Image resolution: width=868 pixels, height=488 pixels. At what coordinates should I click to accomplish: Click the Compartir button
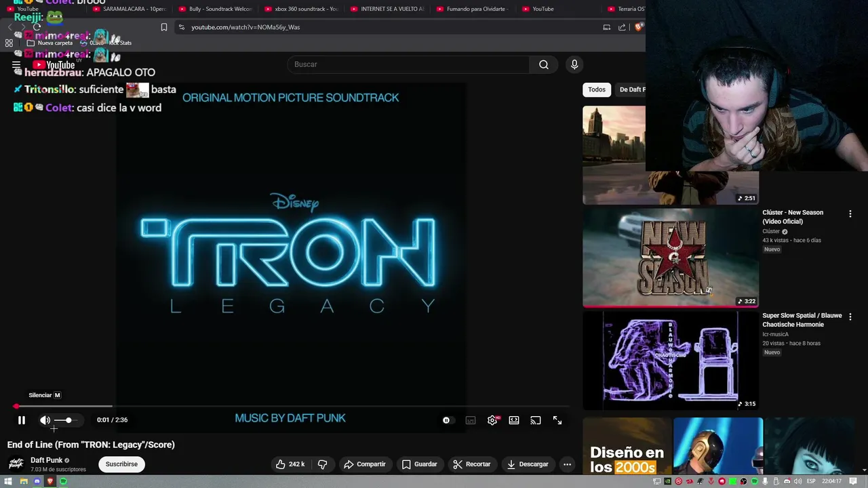[x=365, y=464]
